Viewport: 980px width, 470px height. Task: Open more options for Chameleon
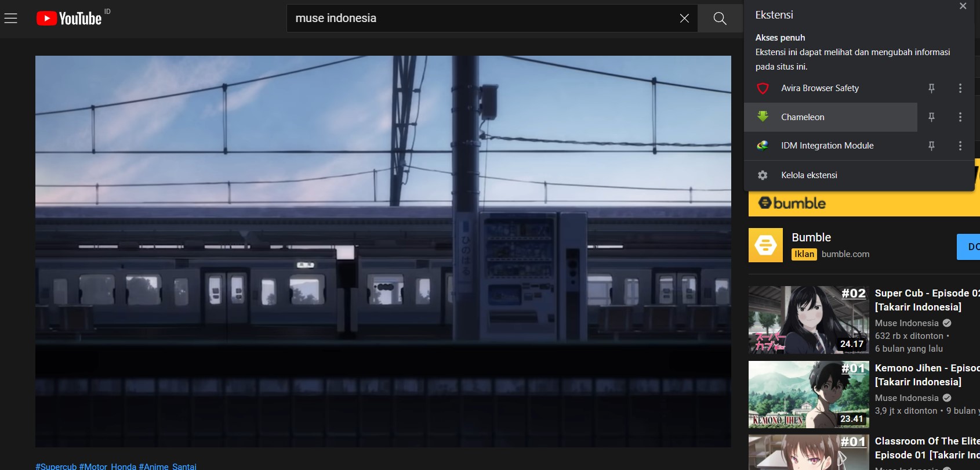pos(960,117)
